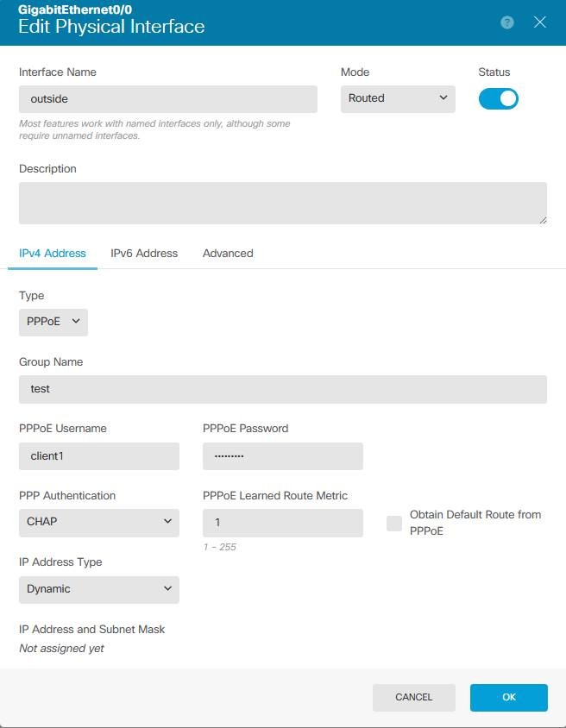Expand the Type dropdown showing PPPoE

[x=53, y=322]
